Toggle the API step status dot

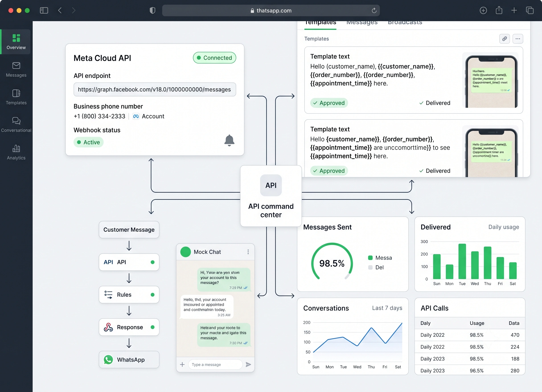[152, 262]
